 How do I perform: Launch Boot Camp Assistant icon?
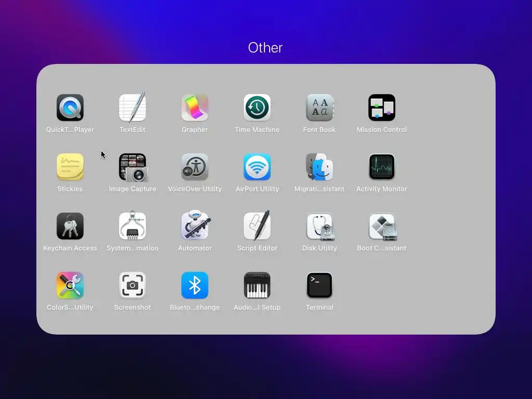(383, 227)
